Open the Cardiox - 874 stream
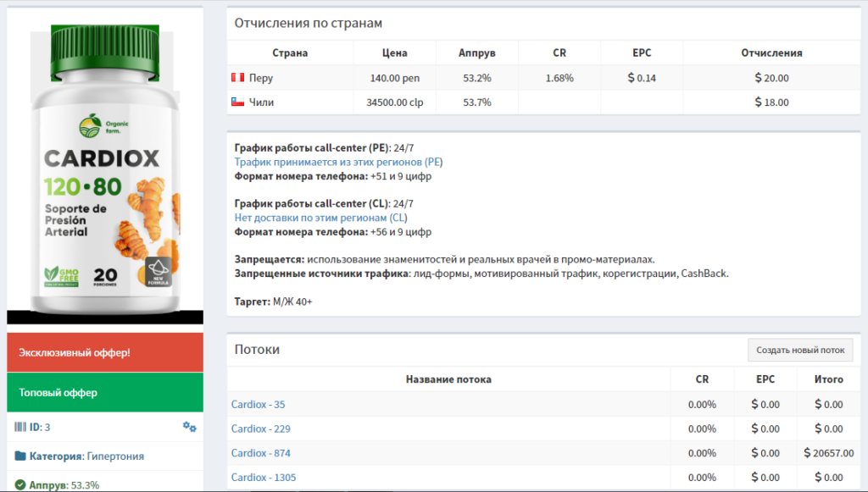 [x=260, y=453]
